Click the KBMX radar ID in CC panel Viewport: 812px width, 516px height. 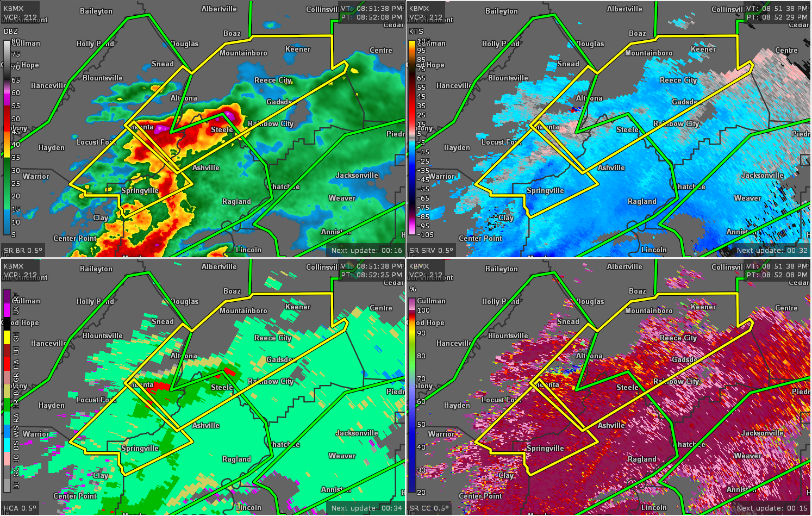click(419, 266)
